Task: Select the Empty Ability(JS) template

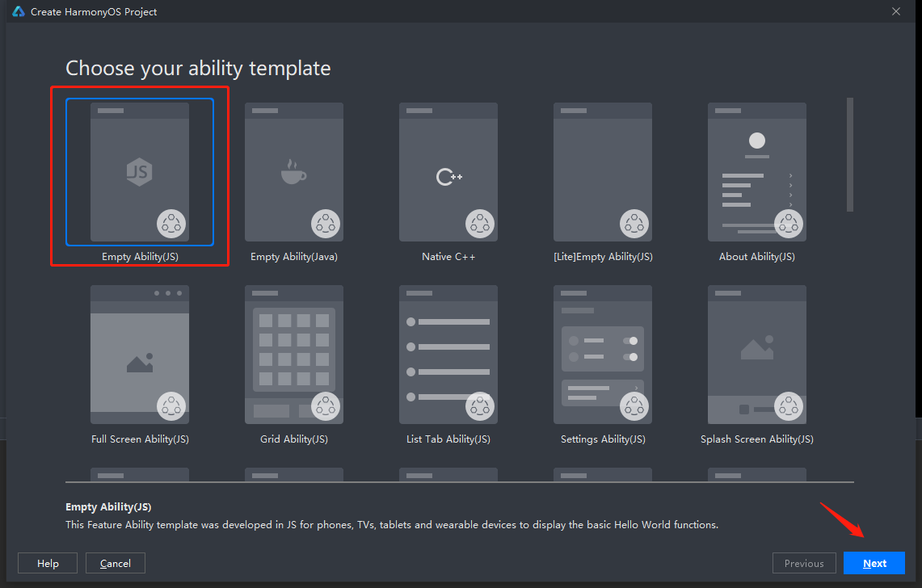Action: click(140, 172)
